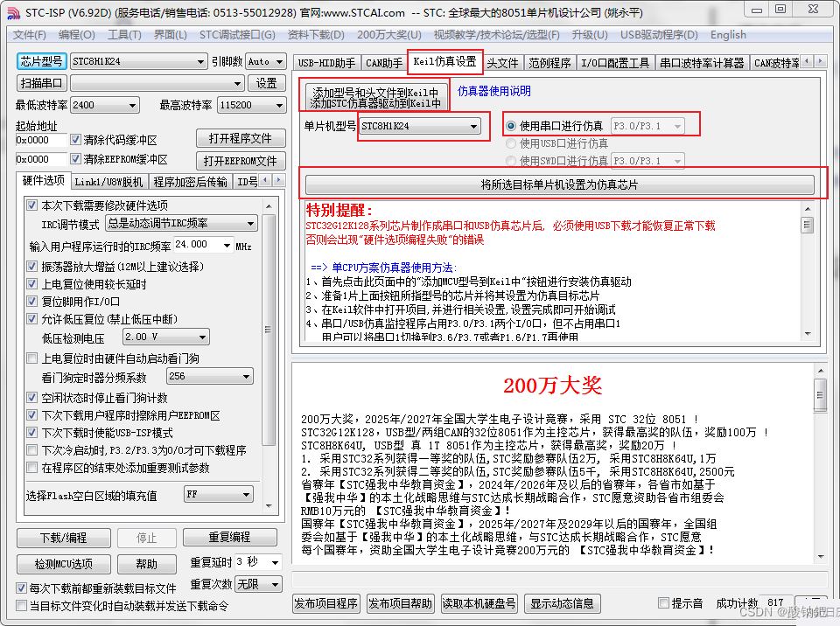Open the USB驱动程序(D) menu

tap(659, 35)
